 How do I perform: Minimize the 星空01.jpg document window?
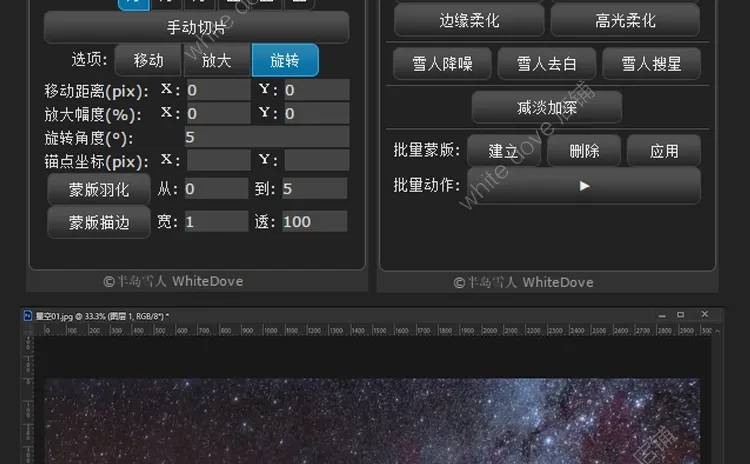pos(662,315)
